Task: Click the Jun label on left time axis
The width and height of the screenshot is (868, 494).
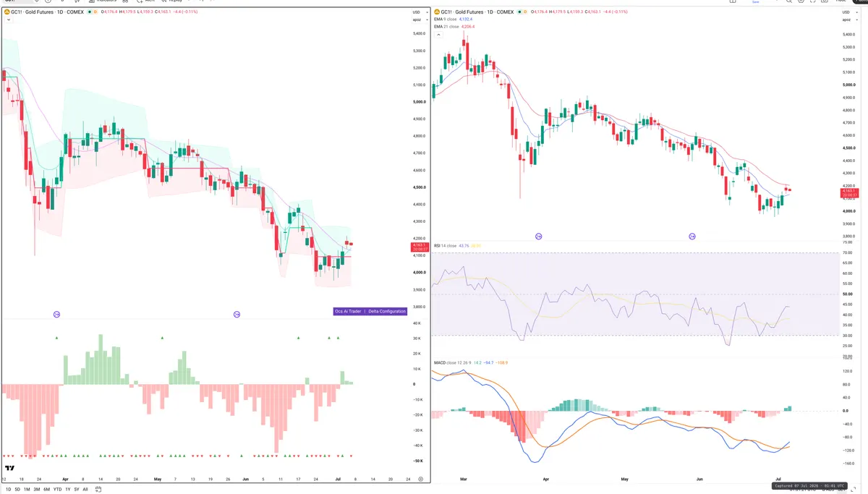Action: 246,479
